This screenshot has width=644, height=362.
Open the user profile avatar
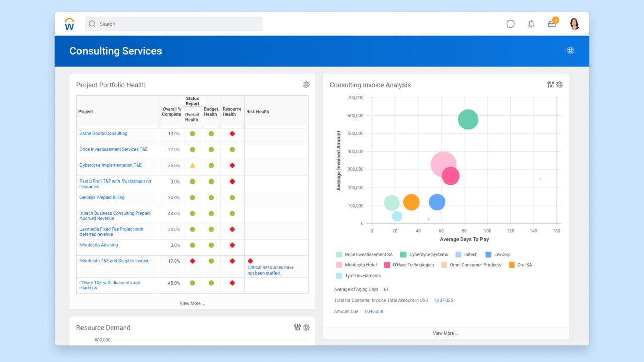tap(574, 24)
